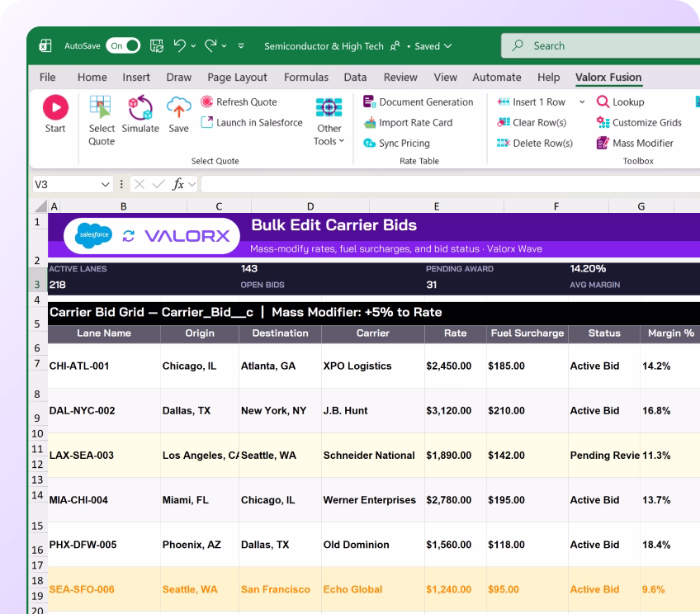Expand the Redo history dropdown
700x614 pixels.
coord(224,46)
